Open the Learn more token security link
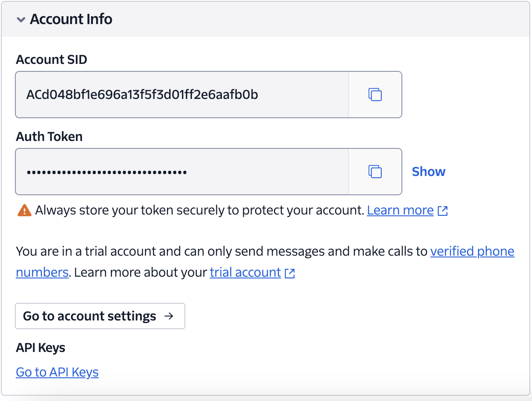532x401 pixels. click(x=400, y=211)
